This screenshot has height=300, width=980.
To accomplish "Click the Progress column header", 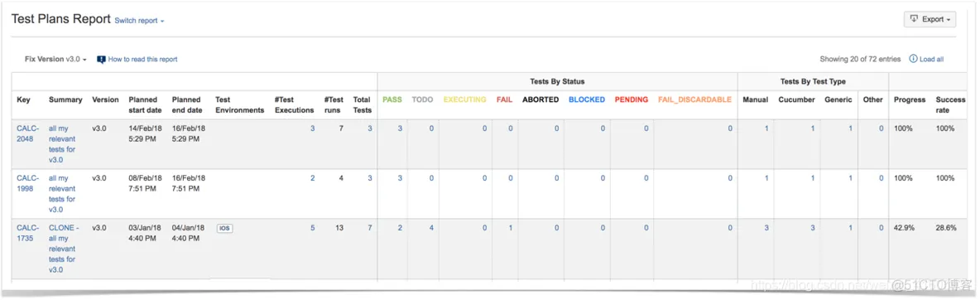I will (x=910, y=99).
